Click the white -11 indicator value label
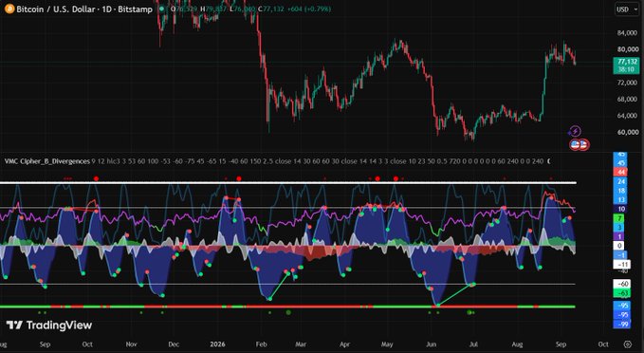Screen dimensions: 644x353 pos(622,264)
